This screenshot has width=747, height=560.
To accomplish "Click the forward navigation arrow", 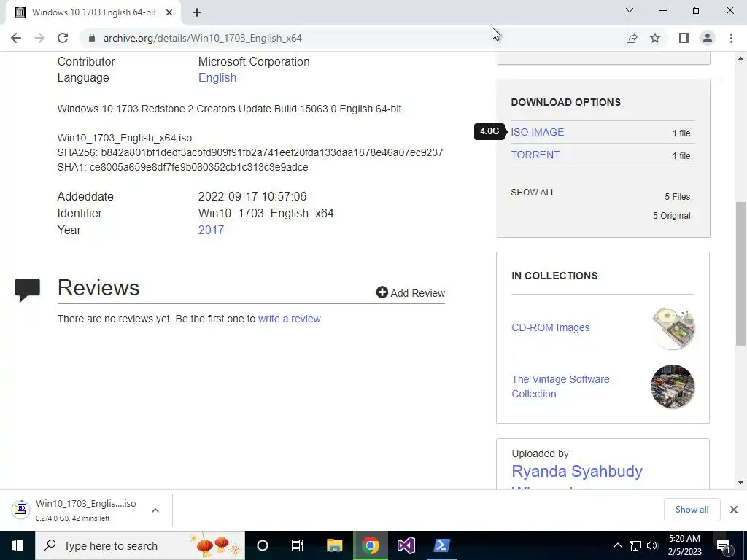I will [x=39, y=38].
